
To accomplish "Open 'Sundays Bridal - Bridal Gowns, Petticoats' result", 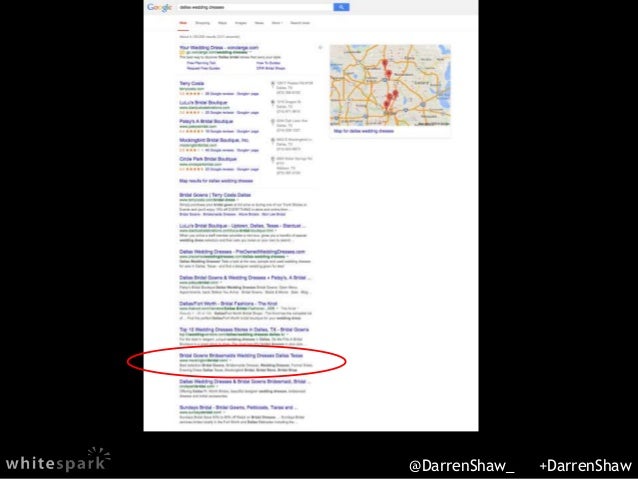I will [239, 407].
